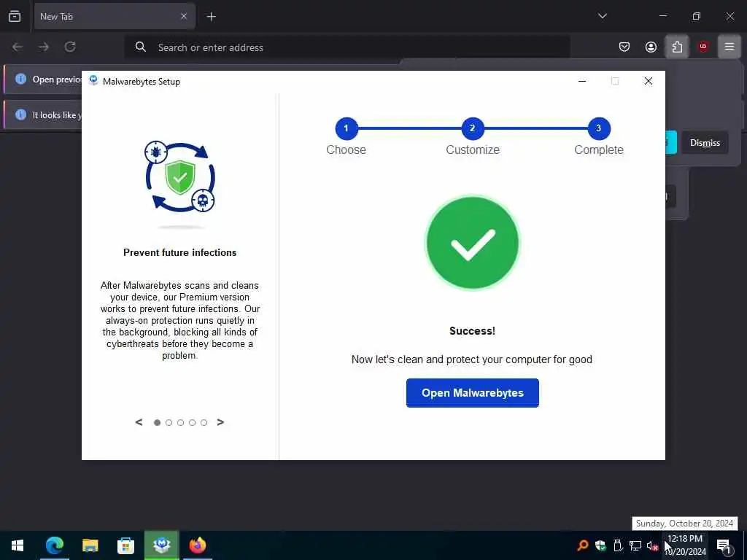Click the Prevent future infections heading
The image size is (747, 560).
point(179,252)
